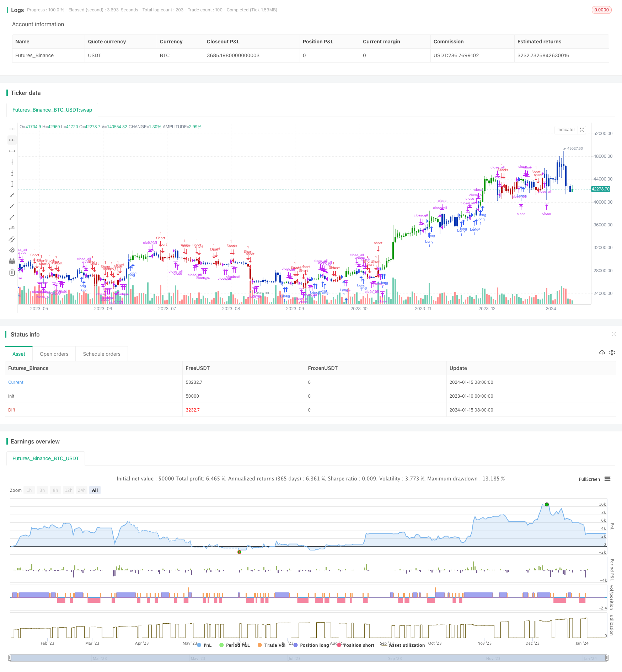
Task: Toggle the Position long series in legend
Action: pos(311,645)
